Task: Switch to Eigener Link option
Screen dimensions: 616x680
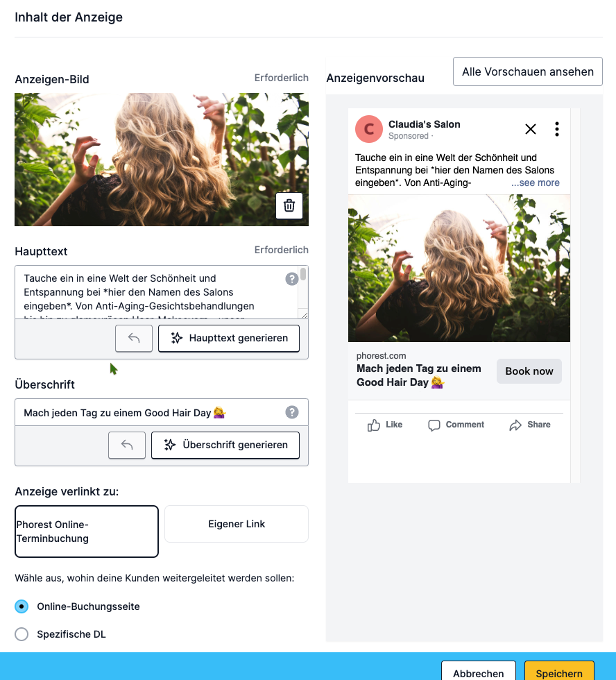Action: tap(237, 524)
